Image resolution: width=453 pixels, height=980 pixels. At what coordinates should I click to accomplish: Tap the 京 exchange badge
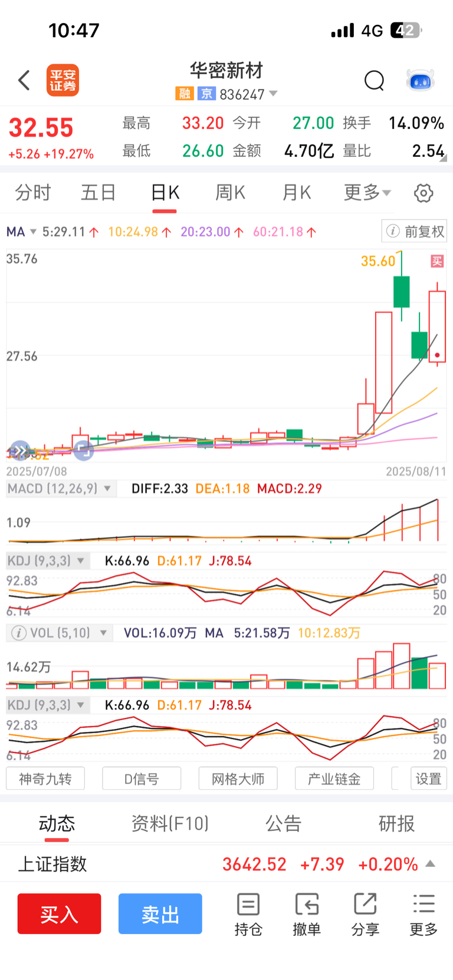pyautogui.click(x=206, y=94)
